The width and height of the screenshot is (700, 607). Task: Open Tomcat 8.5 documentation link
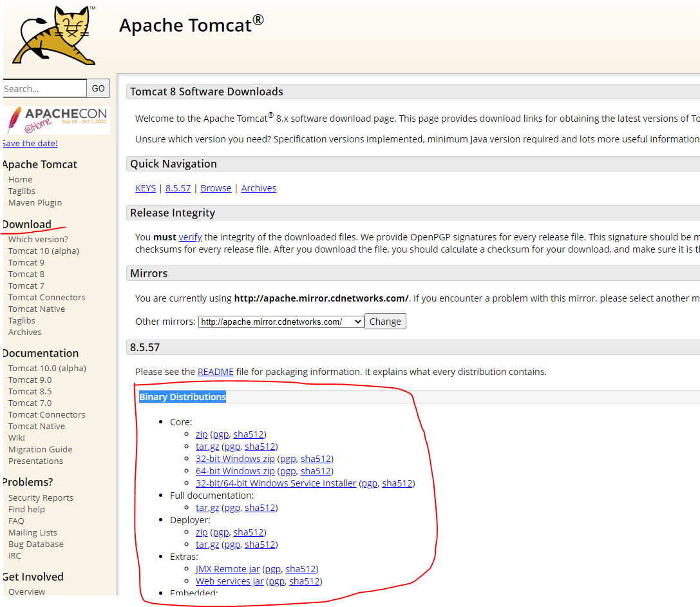[x=30, y=391]
